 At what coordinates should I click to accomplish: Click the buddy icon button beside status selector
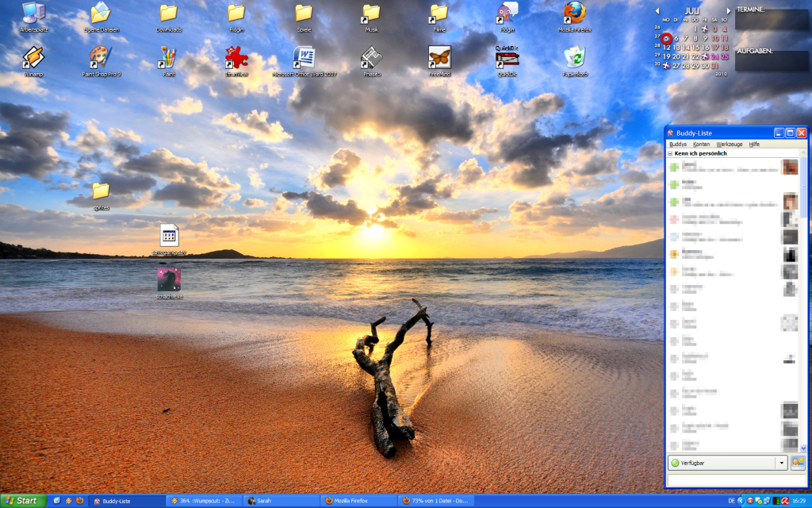[798, 463]
